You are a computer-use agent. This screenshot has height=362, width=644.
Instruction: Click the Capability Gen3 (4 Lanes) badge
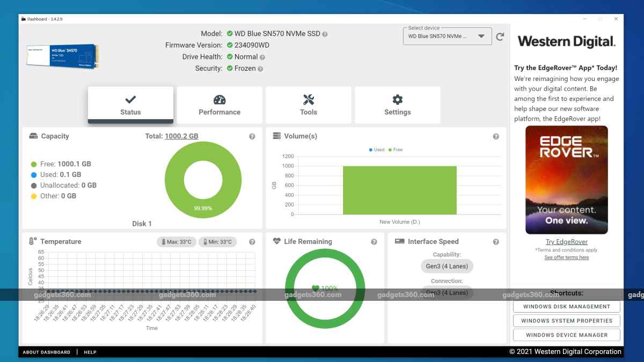coord(447,266)
